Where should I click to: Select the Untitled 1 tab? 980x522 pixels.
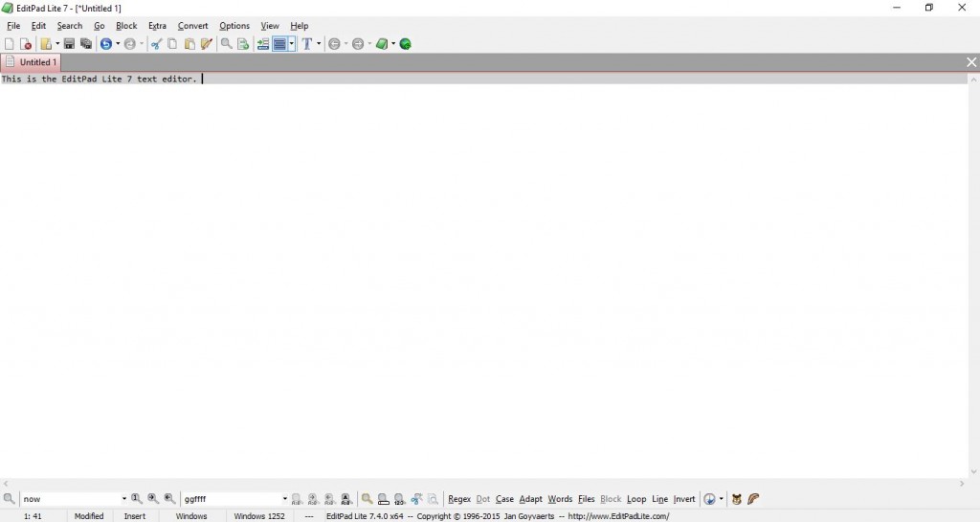tap(31, 62)
